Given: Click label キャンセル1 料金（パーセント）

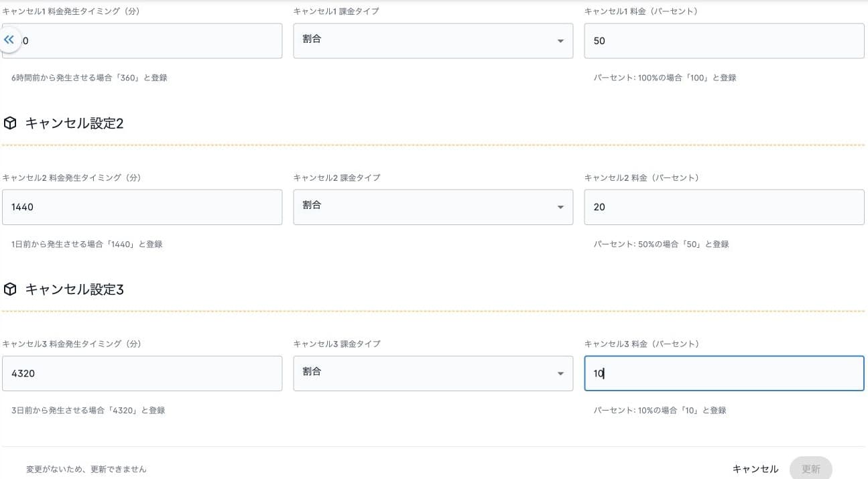Looking at the screenshot, I should pos(641,11).
